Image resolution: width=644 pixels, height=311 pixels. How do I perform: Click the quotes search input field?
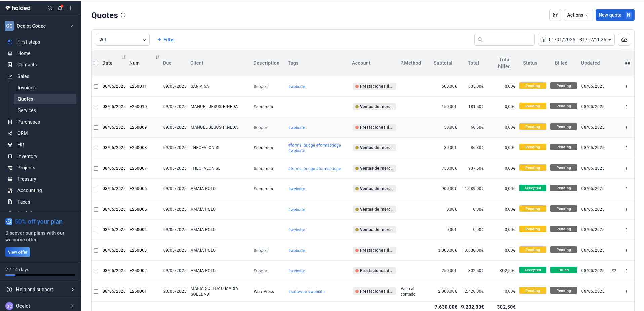tap(508, 40)
